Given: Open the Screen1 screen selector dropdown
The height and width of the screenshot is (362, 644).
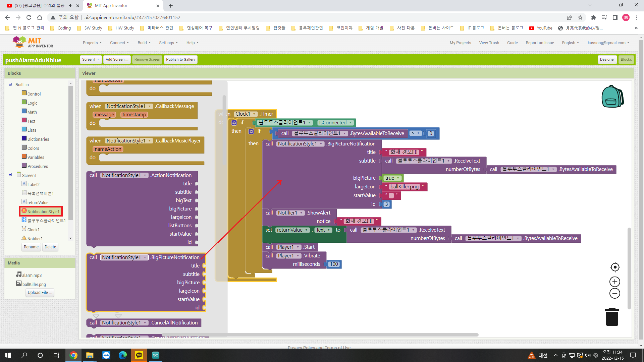Looking at the screenshot, I should (91, 59).
